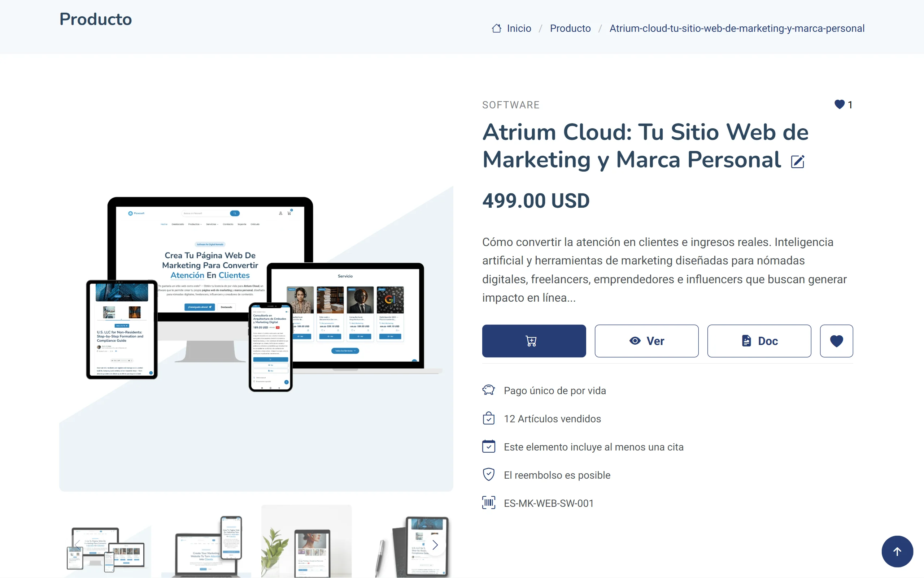Screen dimensions: 924x578
Task: Click the 499.00 USD price
Action: (x=536, y=201)
